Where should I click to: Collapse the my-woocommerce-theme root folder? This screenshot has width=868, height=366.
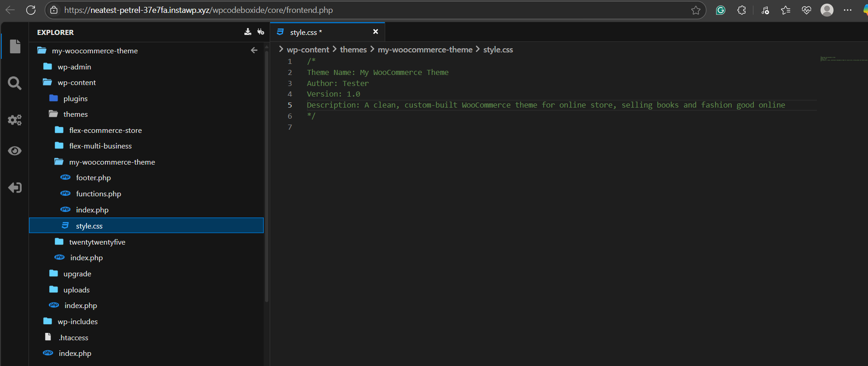pyautogui.click(x=95, y=51)
